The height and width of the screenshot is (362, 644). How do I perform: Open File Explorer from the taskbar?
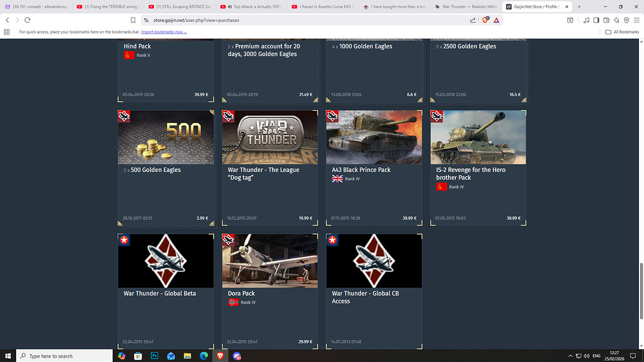tap(187, 356)
